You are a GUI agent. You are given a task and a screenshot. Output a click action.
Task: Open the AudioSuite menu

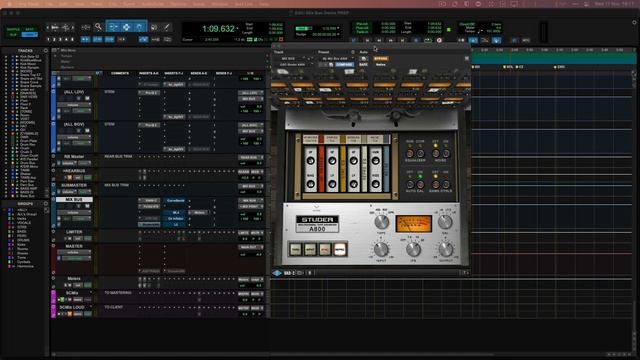(x=153, y=4)
